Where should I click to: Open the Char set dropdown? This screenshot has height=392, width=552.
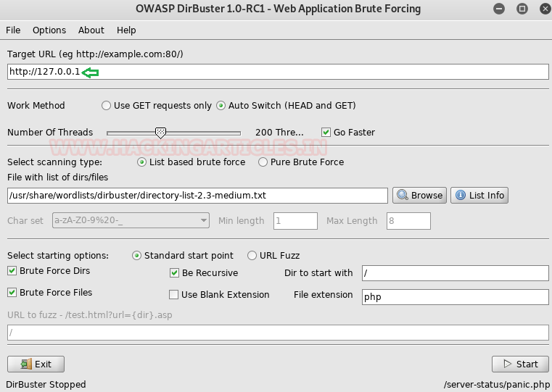[x=131, y=220]
